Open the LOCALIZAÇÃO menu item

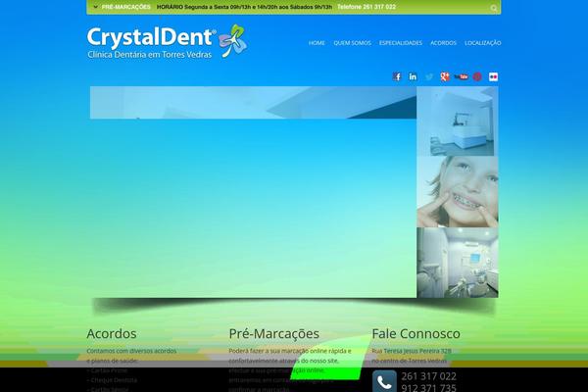click(x=482, y=43)
